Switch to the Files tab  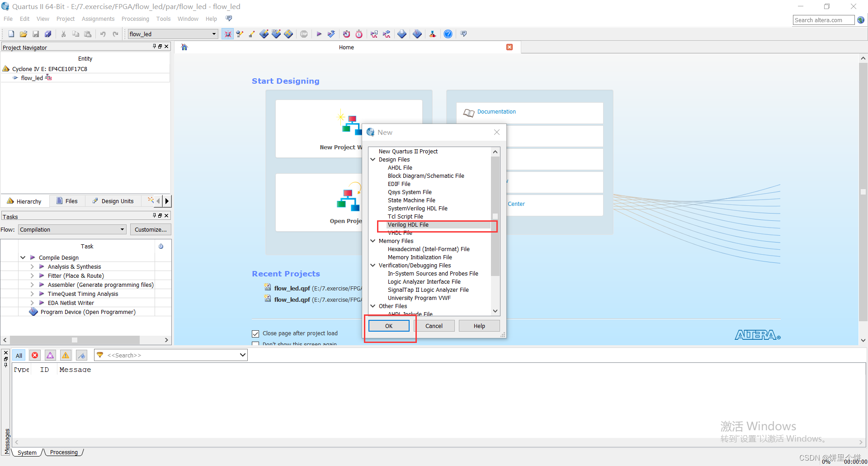(x=67, y=201)
